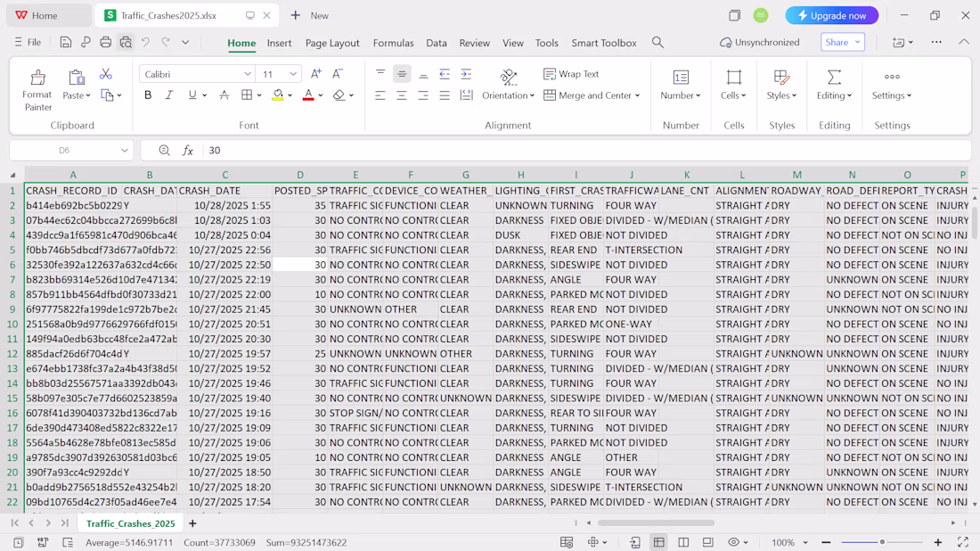980x551 pixels.
Task: Expand the fill color dropdown arrow
Action: 290,95
